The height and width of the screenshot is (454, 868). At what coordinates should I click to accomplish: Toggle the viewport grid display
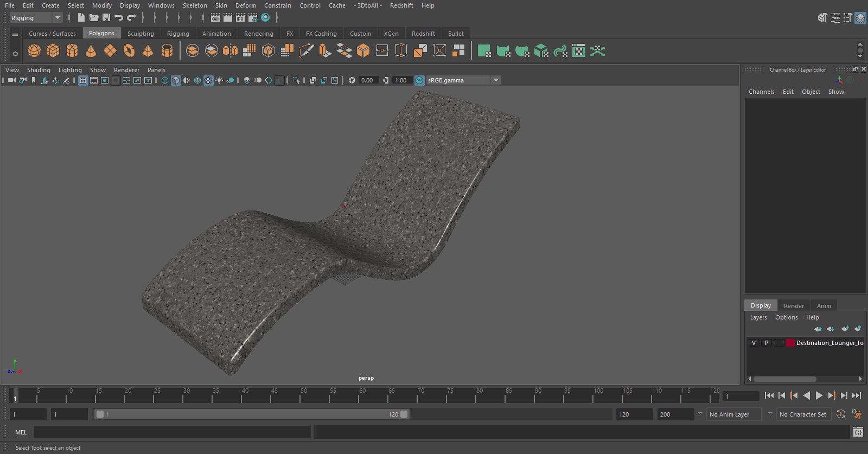tap(83, 80)
